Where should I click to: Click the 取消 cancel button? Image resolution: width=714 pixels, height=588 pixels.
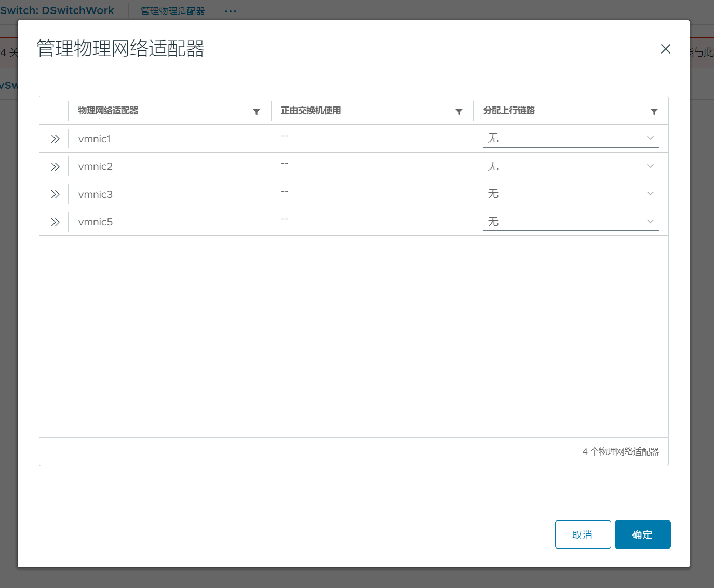coord(583,534)
